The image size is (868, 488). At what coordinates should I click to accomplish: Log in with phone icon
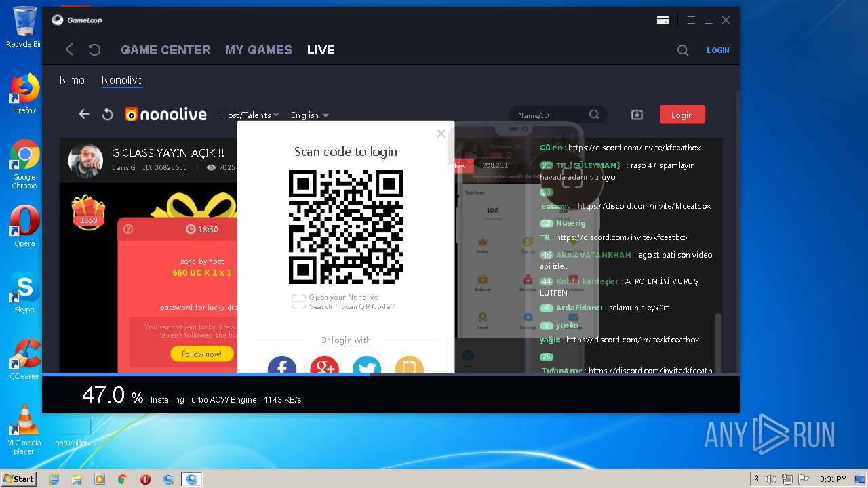click(409, 365)
